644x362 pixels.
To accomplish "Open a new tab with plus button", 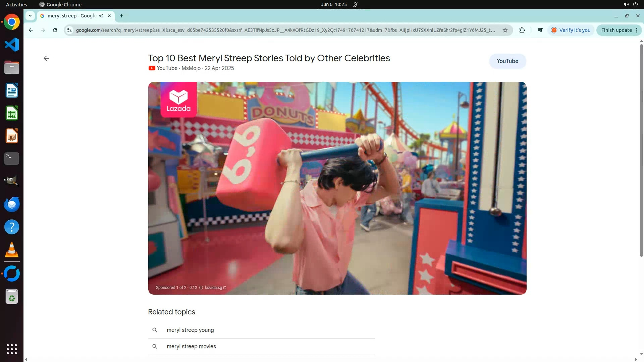I will tap(121, 16).
